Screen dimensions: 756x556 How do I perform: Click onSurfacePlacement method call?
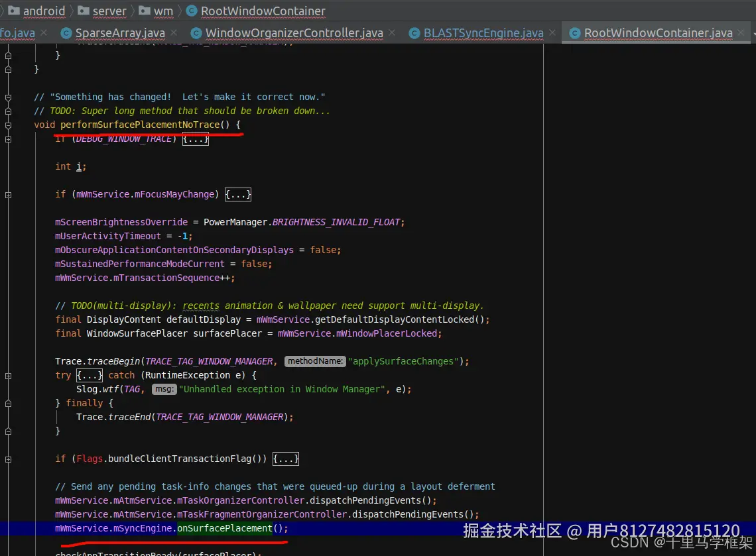(225, 529)
